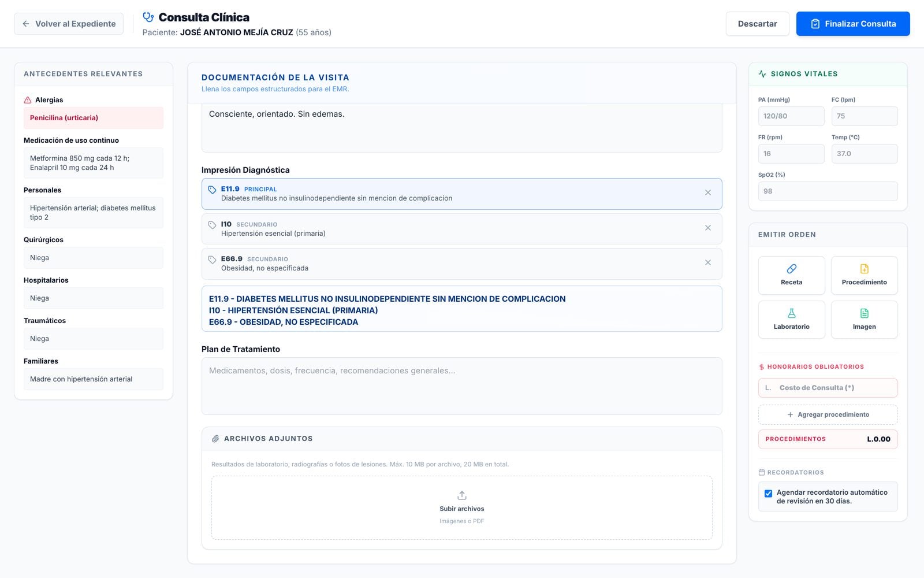Click Volver al Expediente button
924x578 pixels.
69,24
